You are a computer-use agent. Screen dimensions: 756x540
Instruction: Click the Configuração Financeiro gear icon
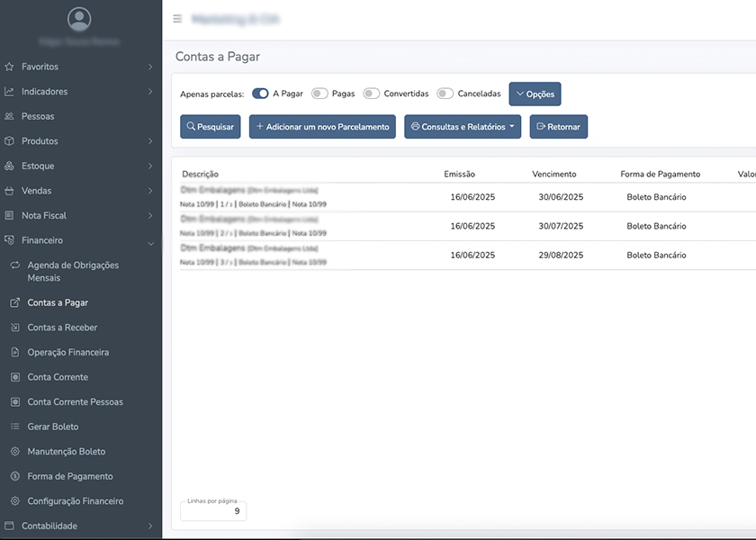15,501
